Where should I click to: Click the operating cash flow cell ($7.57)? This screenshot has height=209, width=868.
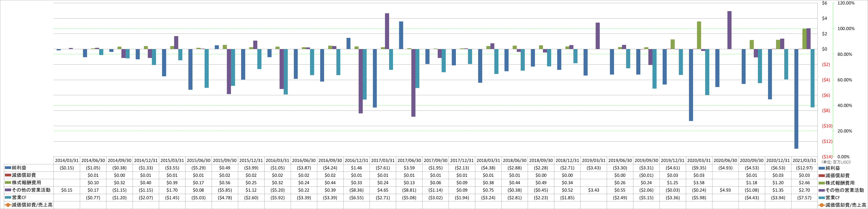pos(804,197)
